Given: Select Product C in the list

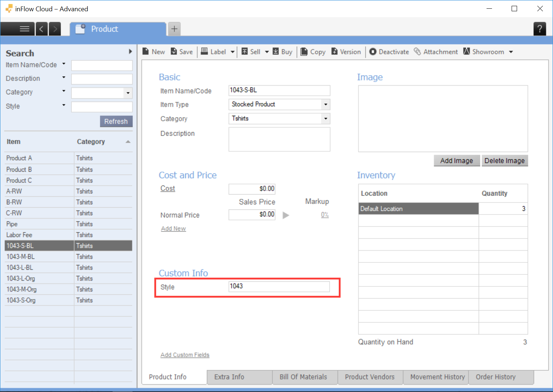Looking at the screenshot, I should [68, 180].
